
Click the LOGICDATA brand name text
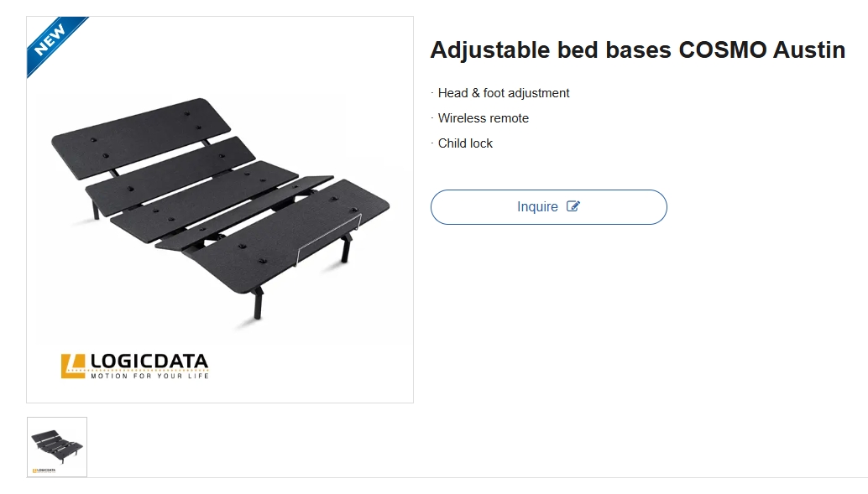point(149,361)
